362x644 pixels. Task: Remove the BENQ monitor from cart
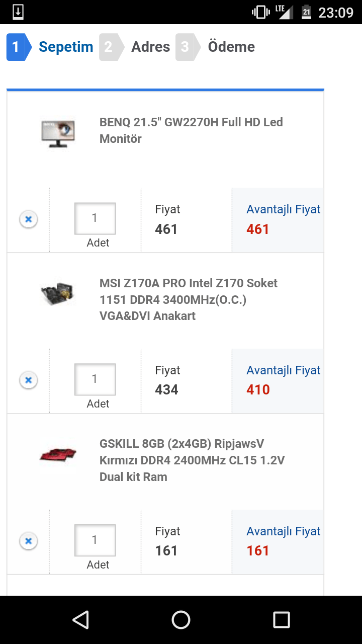(29, 219)
